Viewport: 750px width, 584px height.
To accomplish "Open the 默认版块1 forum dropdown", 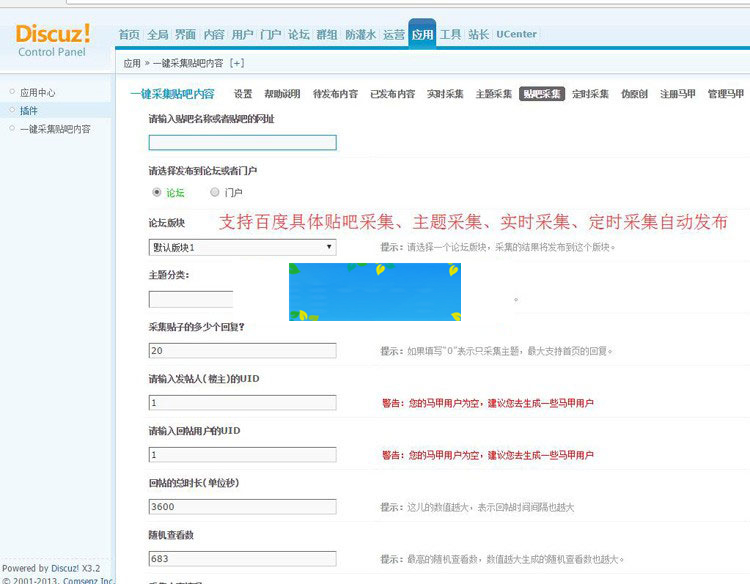I will [x=242, y=247].
